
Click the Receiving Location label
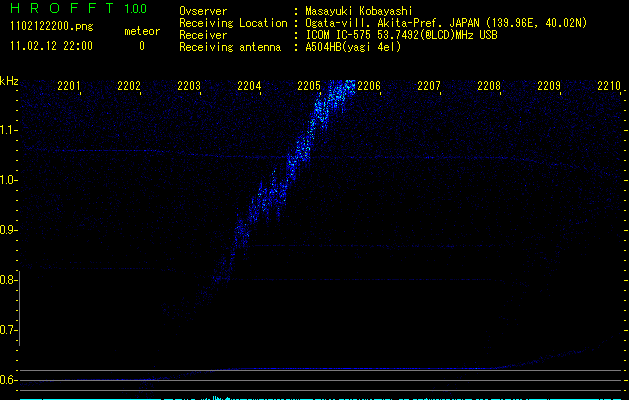[x=233, y=23]
